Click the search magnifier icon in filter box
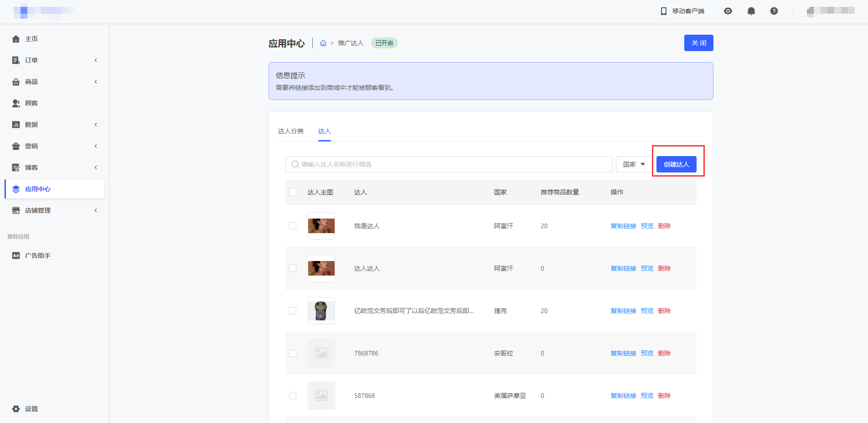 (x=295, y=164)
